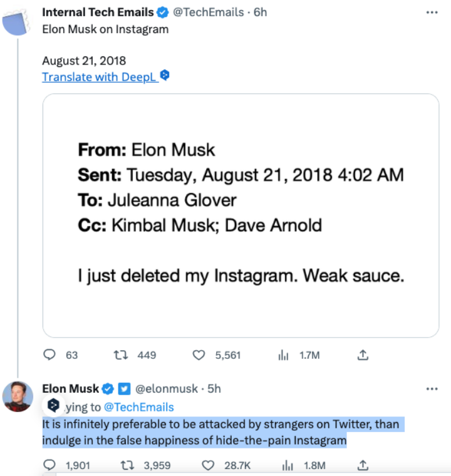The height and width of the screenshot is (476, 451).
Task: Reply to Elon Musk's tweet
Action: click(50, 465)
